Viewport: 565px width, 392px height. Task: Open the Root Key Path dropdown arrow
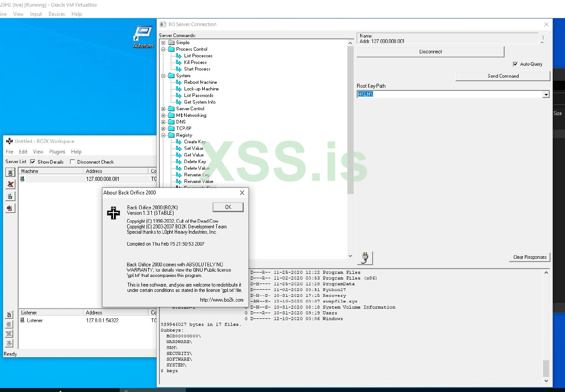[546, 94]
